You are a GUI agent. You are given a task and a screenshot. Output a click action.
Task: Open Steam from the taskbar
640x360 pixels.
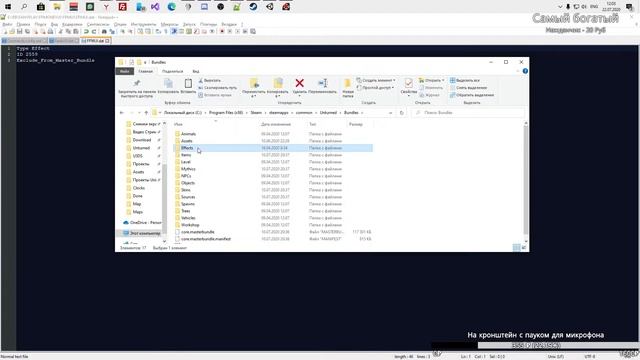[x=253, y=7]
